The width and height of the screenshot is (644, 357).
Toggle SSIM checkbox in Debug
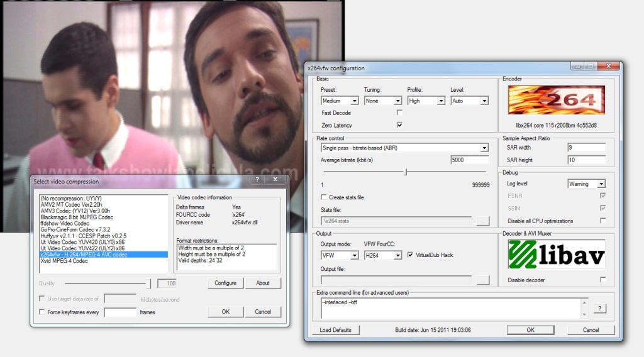click(x=602, y=208)
